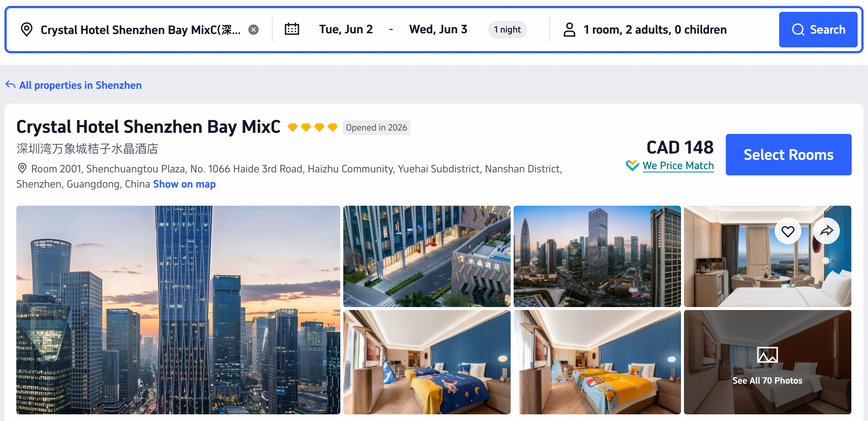
Task: Open the Show on map link
Action: [x=184, y=184]
